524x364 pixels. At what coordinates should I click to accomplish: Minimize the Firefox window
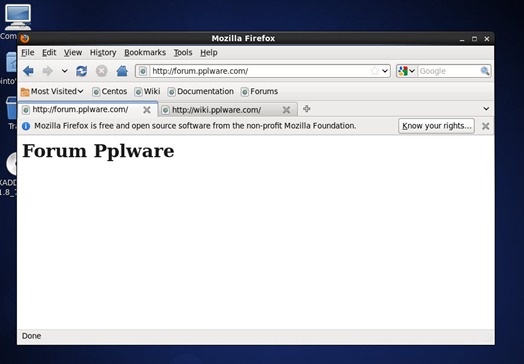pyautogui.click(x=462, y=39)
